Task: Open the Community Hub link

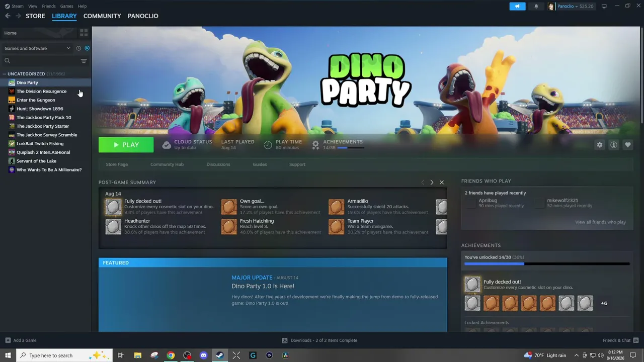Action: (x=167, y=164)
